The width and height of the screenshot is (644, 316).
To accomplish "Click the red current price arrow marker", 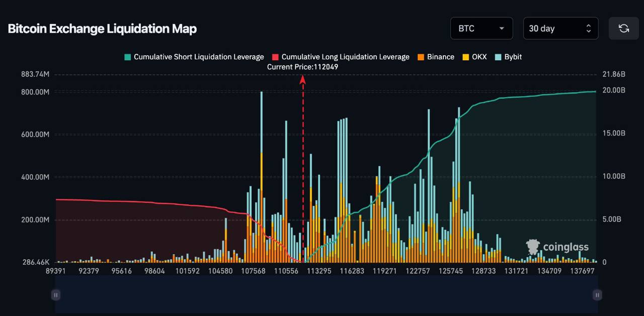I will (x=303, y=79).
